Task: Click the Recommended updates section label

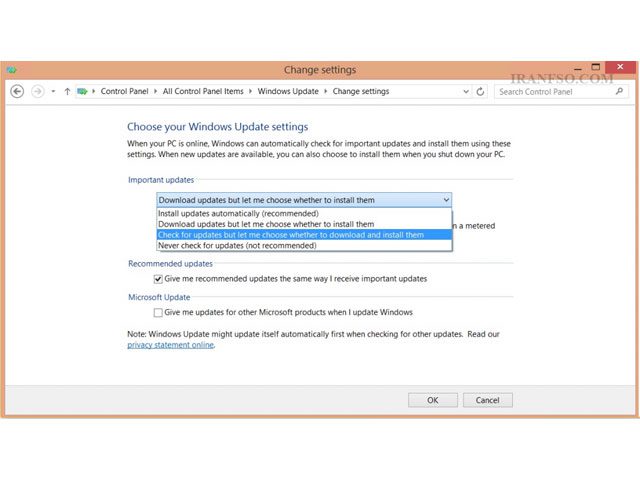Action: tap(170, 264)
